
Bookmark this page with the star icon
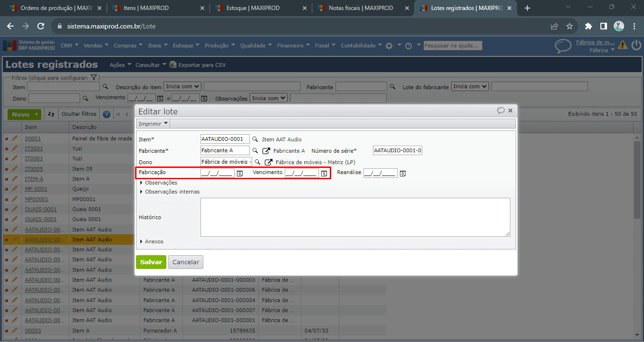[570, 26]
